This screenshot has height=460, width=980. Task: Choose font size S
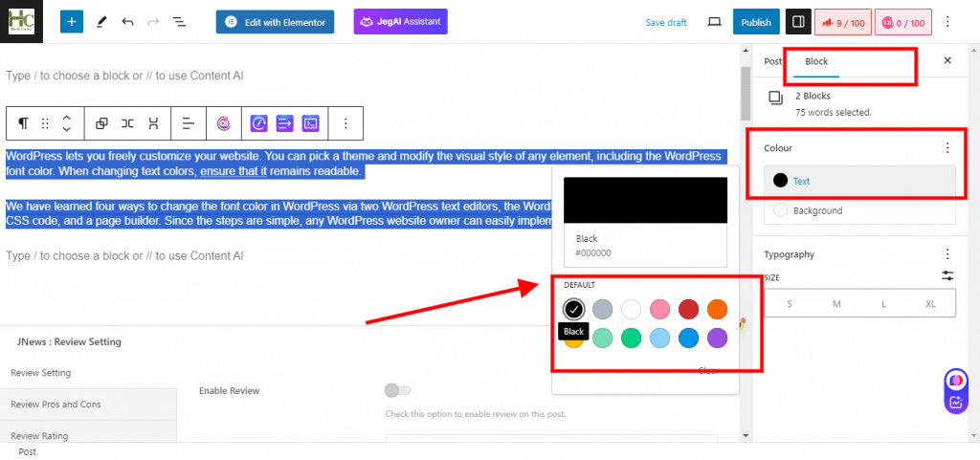pyautogui.click(x=790, y=304)
